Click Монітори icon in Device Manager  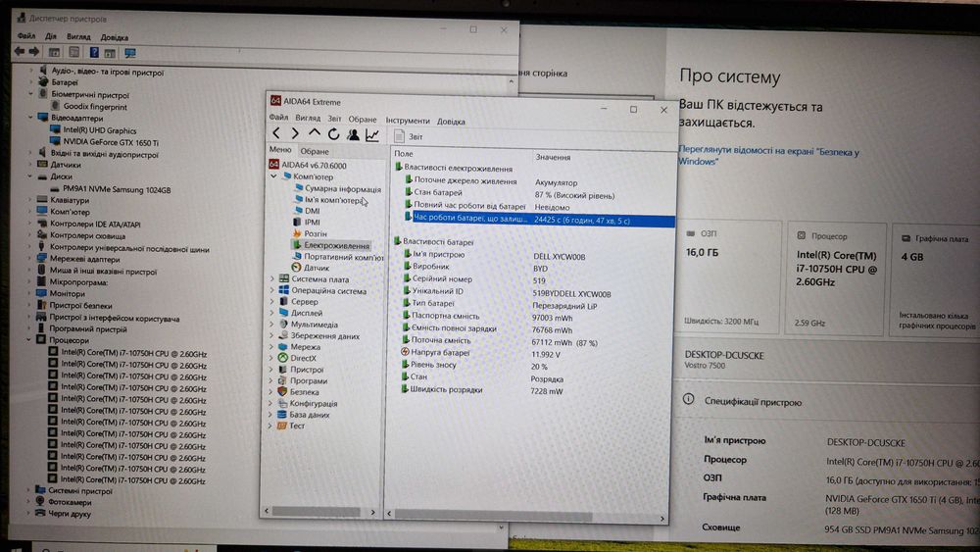41,293
